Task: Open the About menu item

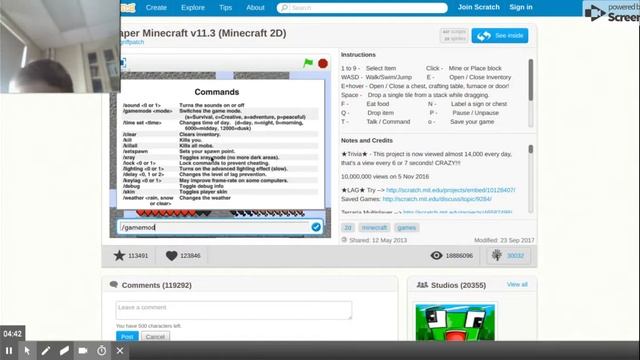Action: coord(255,7)
